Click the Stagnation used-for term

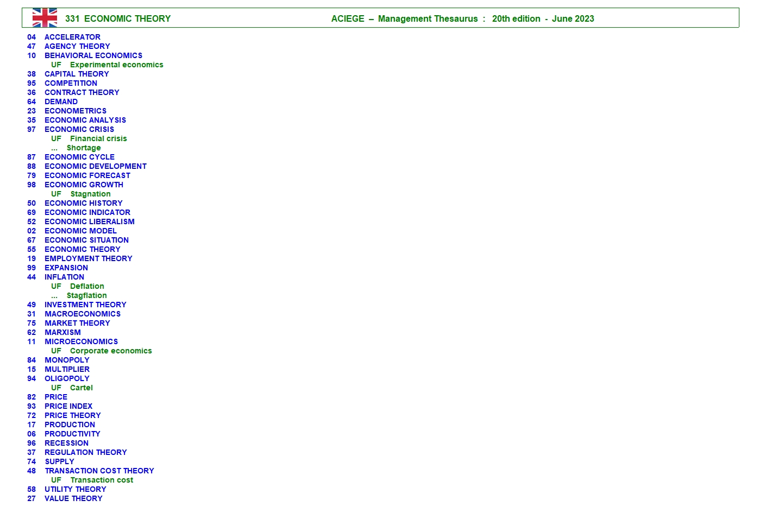tap(90, 194)
